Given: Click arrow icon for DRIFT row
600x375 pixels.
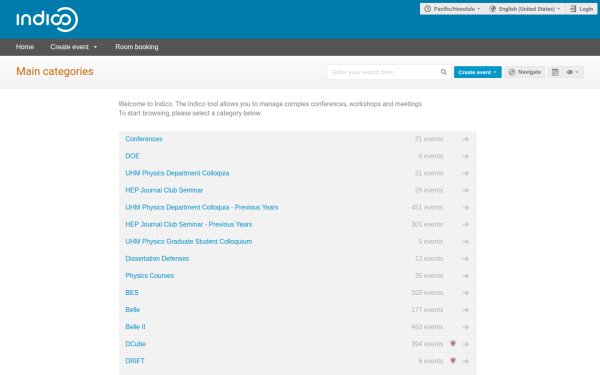Looking at the screenshot, I should tap(466, 361).
